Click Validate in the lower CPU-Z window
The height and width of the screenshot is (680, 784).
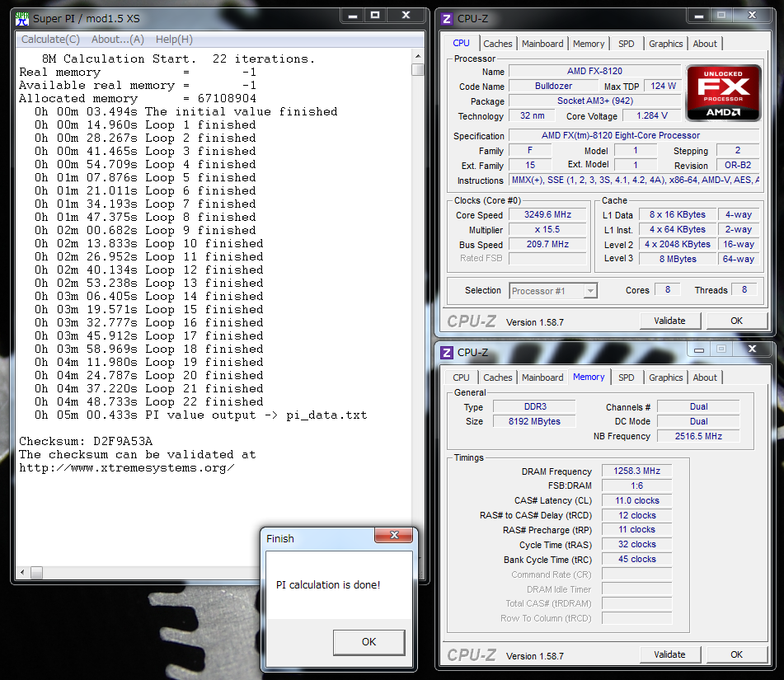point(670,655)
